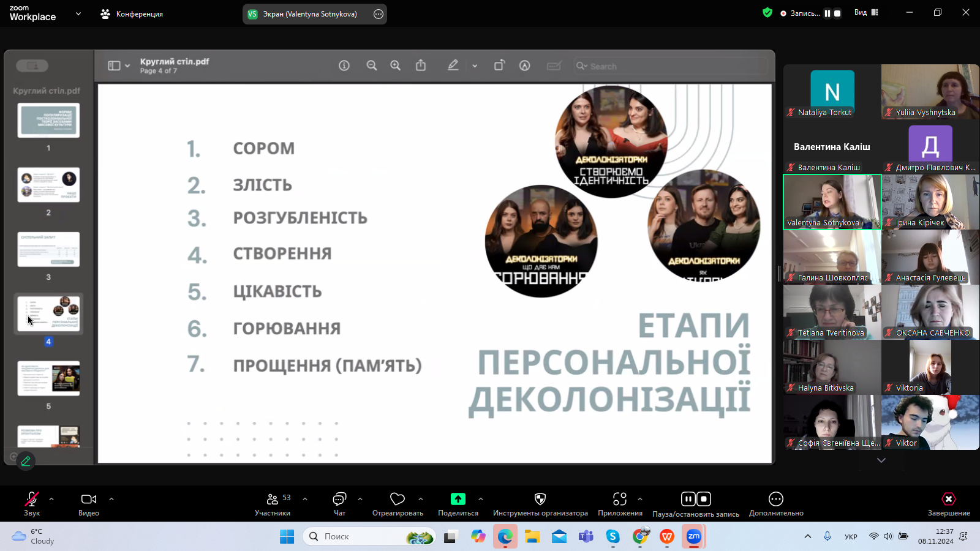The image size is (980, 551).
Task: Expand audio options arrow next to Sound
Action: click(x=51, y=499)
